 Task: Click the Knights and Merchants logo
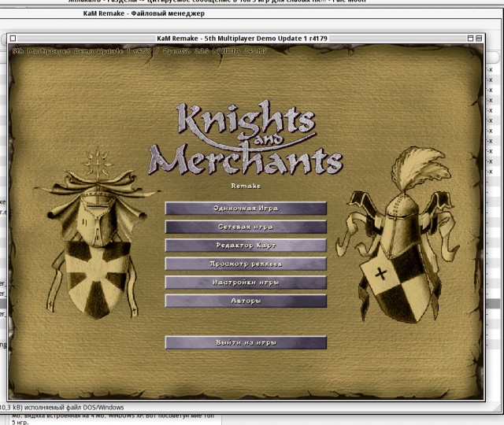coord(246,138)
